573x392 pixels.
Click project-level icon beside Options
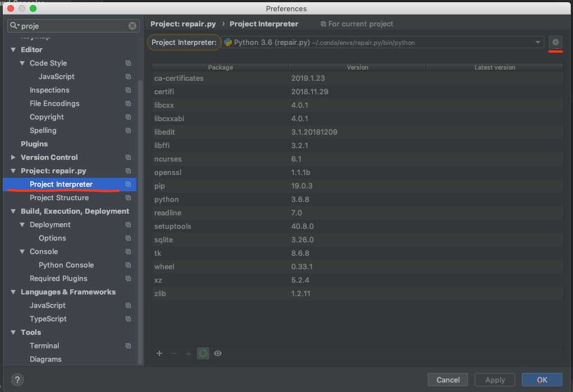point(129,238)
